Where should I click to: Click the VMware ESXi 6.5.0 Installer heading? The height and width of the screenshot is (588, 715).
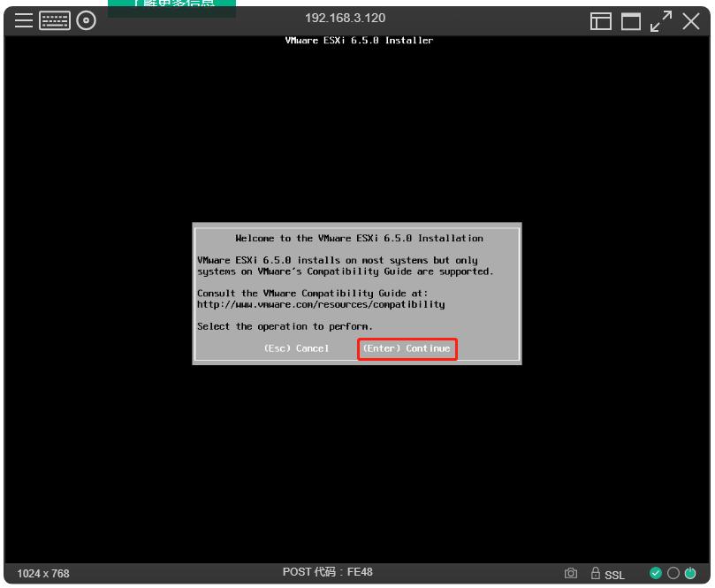[x=360, y=41]
